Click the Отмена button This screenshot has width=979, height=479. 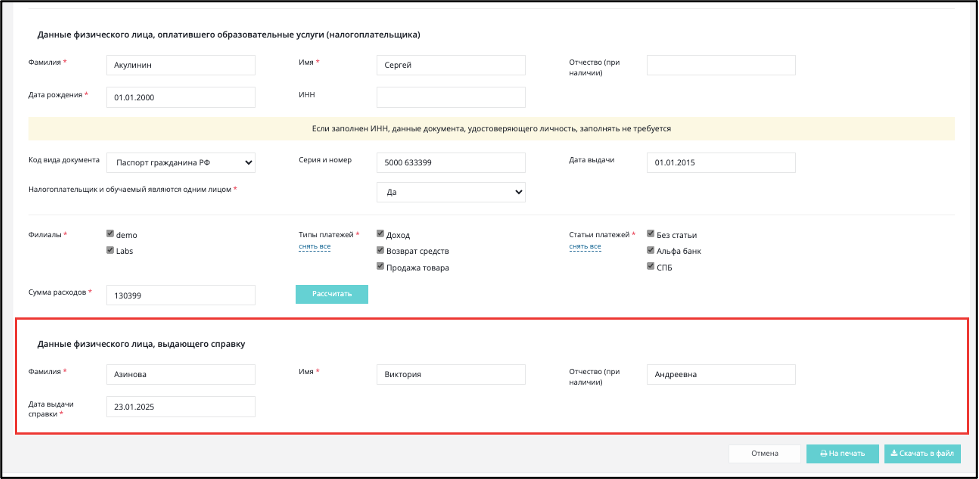click(x=764, y=454)
